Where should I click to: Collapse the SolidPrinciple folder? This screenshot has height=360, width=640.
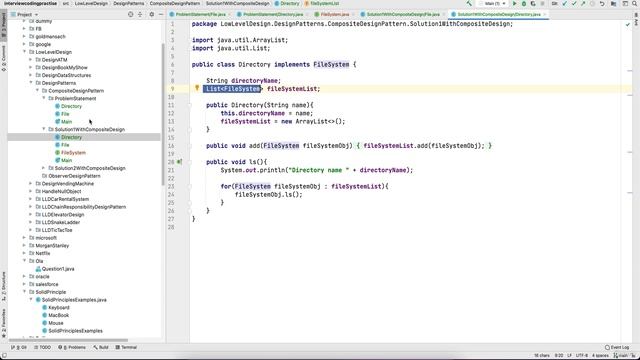(x=24, y=292)
